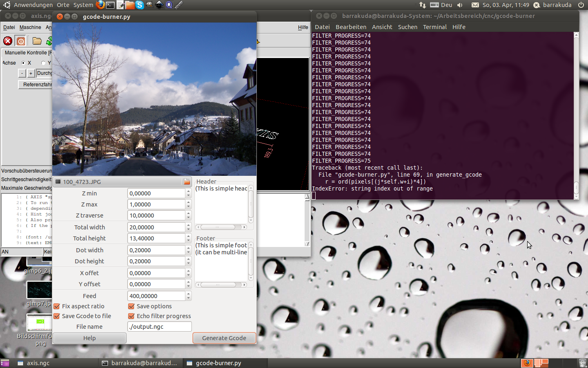
Task: Toggle the Save options checkbox
Action: tap(131, 306)
